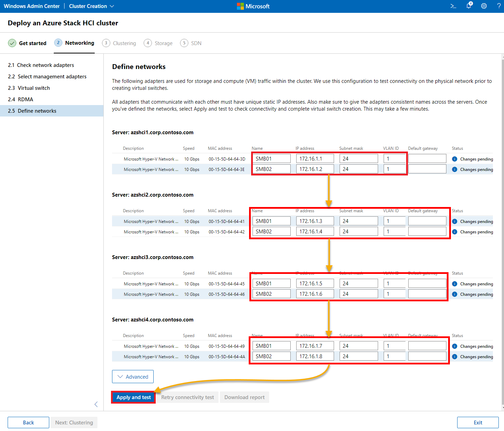Click info icon for 172.16.1.7 row status
The image size is (504, 431).
coord(455,346)
